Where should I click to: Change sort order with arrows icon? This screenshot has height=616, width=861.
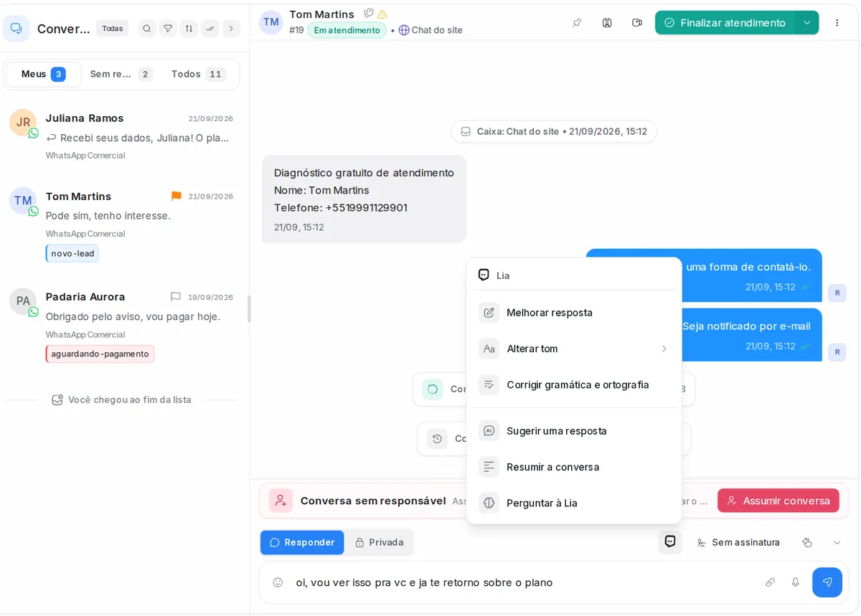point(189,29)
